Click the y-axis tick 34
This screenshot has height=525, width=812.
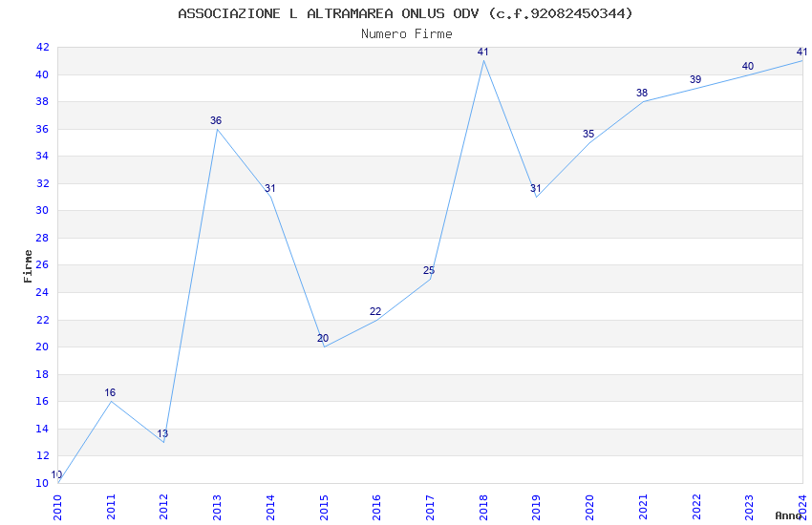(42, 156)
